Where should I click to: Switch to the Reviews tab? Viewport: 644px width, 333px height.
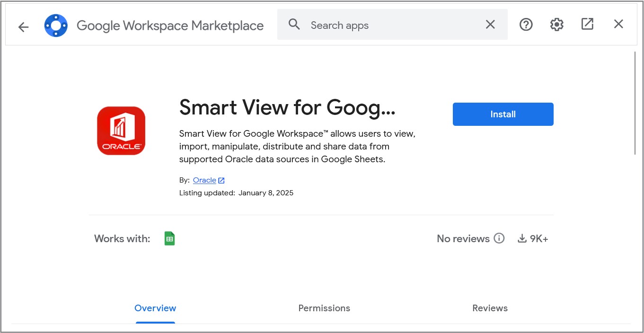(490, 308)
